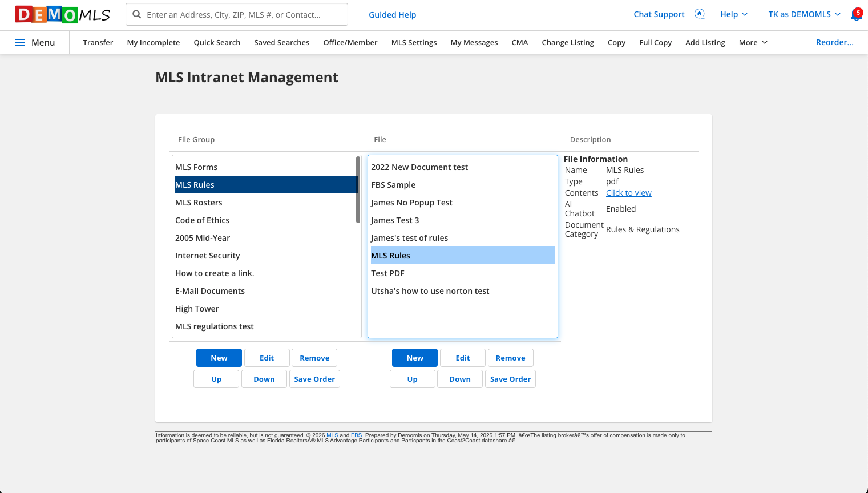
Task: Select Code of Ethics file group
Action: point(265,220)
